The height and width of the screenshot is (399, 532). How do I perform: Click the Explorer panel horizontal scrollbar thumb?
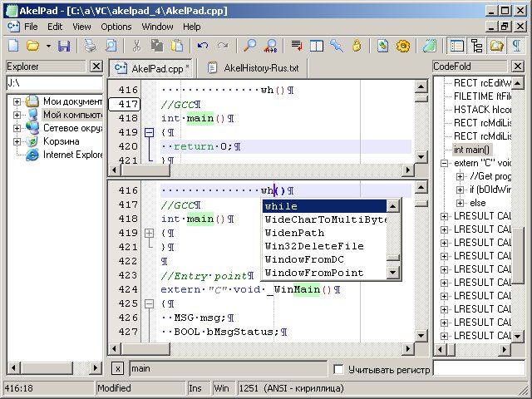(47, 367)
